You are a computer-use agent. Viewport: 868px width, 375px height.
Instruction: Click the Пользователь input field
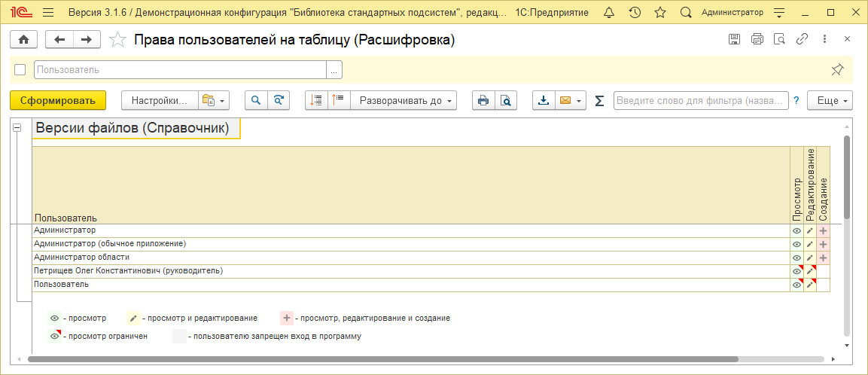coord(181,70)
